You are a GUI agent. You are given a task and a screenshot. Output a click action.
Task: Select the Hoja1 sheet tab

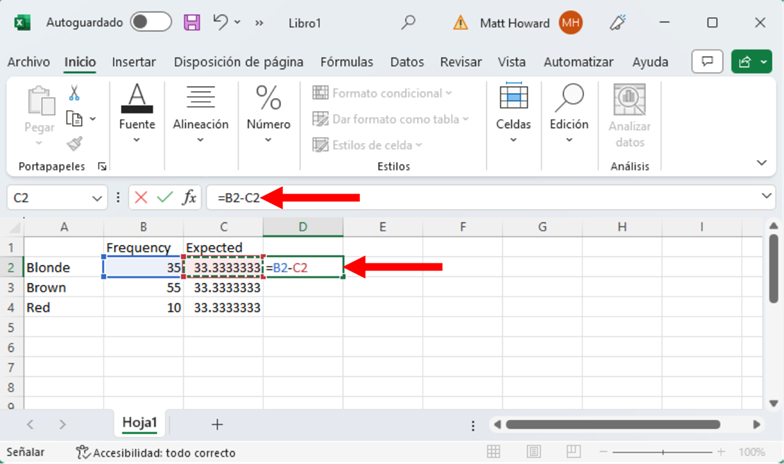pyautogui.click(x=139, y=423)
